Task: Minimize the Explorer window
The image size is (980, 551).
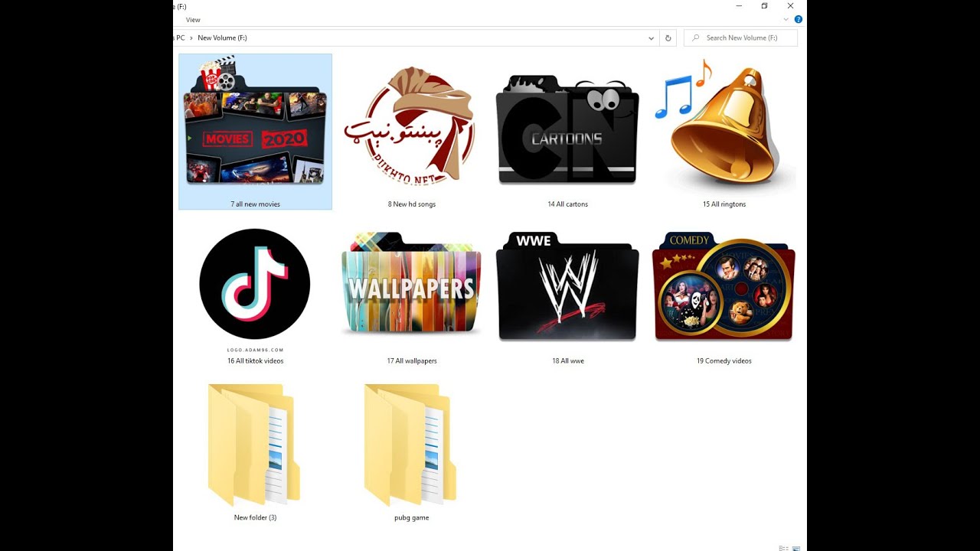Action: pos(739,6)
